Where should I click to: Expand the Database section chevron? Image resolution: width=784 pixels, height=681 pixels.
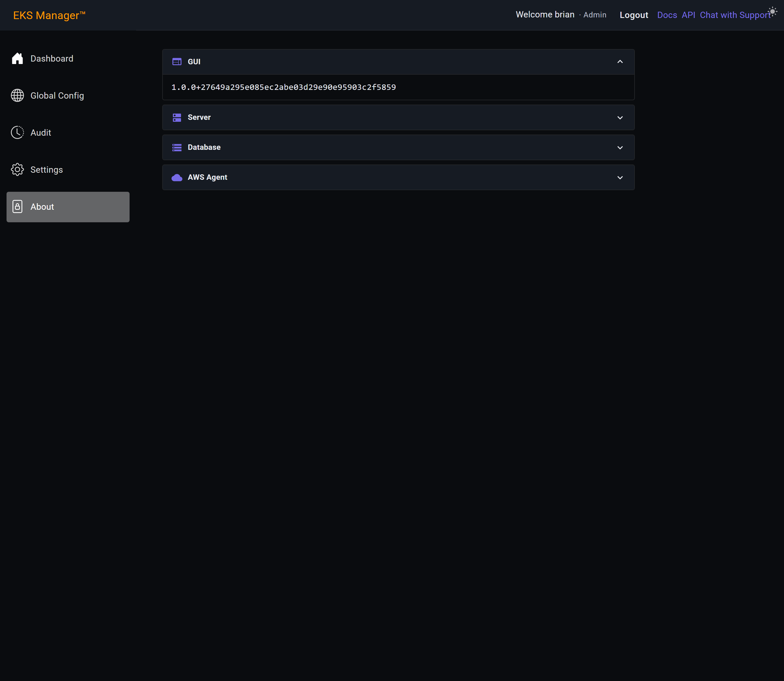[x=620, y=147]
